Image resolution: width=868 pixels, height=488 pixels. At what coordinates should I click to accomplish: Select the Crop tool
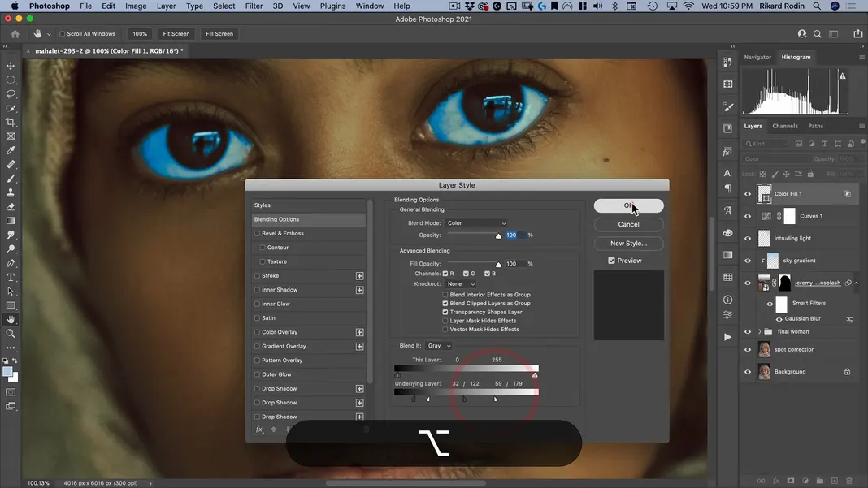11,123
